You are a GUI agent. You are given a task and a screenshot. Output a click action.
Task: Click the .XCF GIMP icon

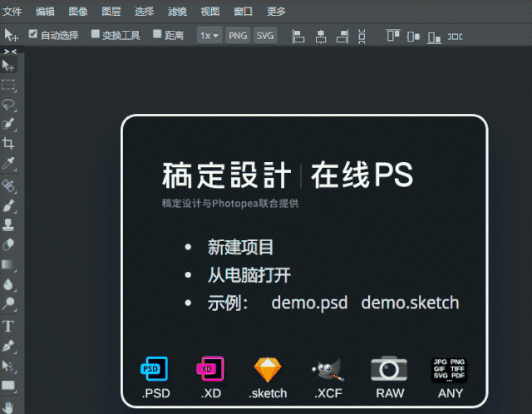tap(328, 370)
